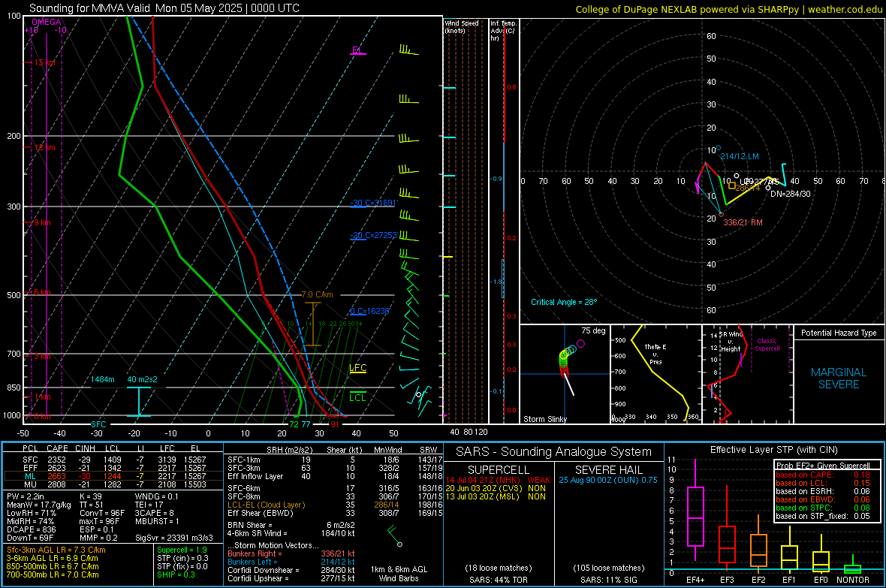The width and height of the screenshot is (886, 588).
Task: Select the 'based on STP_fixed:' probability row
Action: [x=823, y=516]
